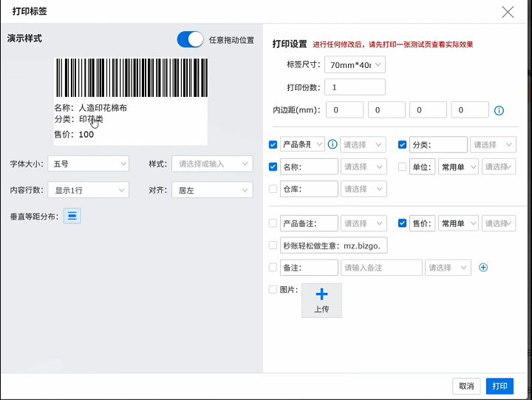This screenshot has width=532, height=400.
Task: Uncheck the 售价 checkbox
Action: point(403,223)
